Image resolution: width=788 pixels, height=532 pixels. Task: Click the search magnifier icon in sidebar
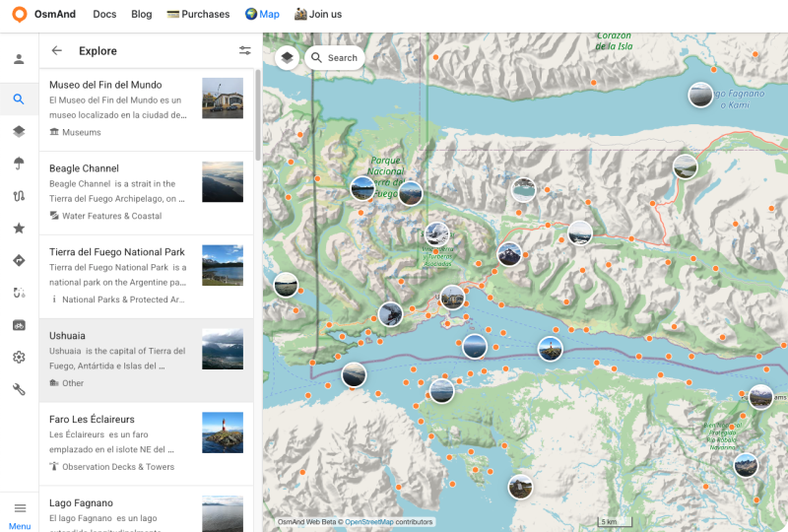pos(19,100)
